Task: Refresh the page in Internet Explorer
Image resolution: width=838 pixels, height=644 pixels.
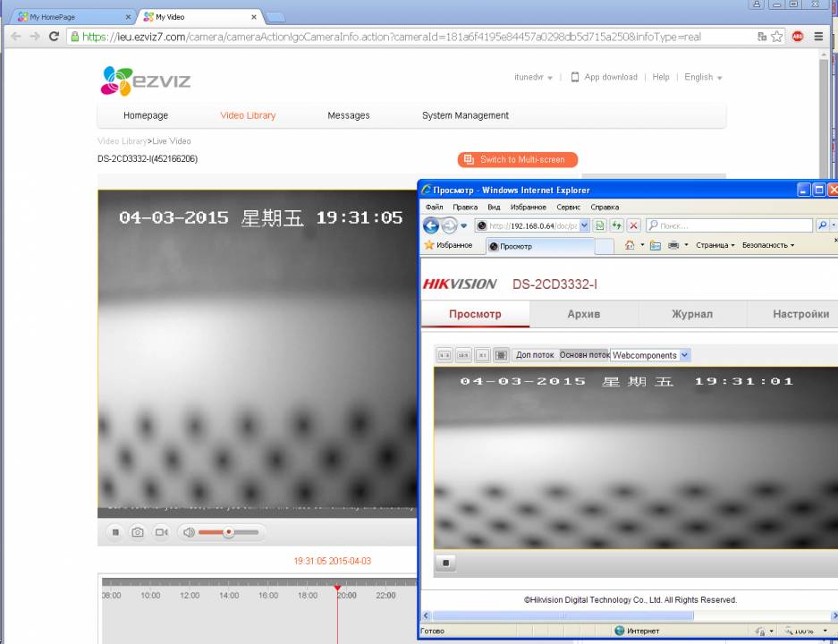Action: 617,225
